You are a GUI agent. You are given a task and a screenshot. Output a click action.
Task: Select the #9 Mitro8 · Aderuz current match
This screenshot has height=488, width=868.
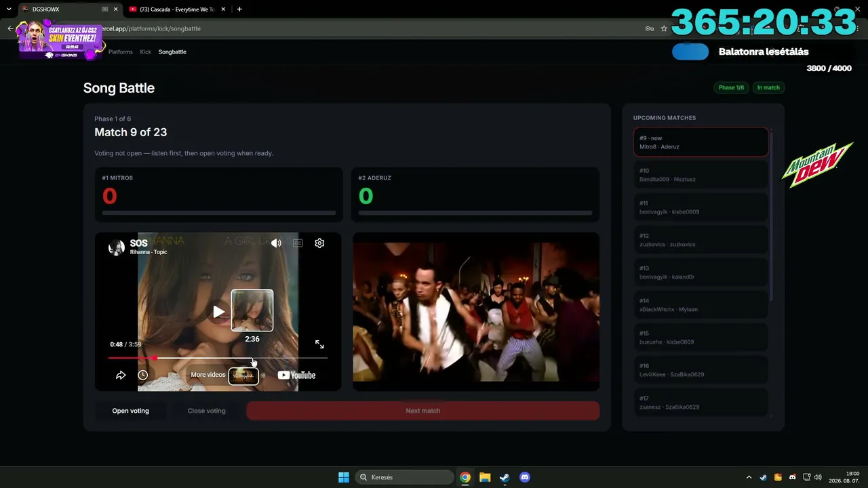(701, 142)
